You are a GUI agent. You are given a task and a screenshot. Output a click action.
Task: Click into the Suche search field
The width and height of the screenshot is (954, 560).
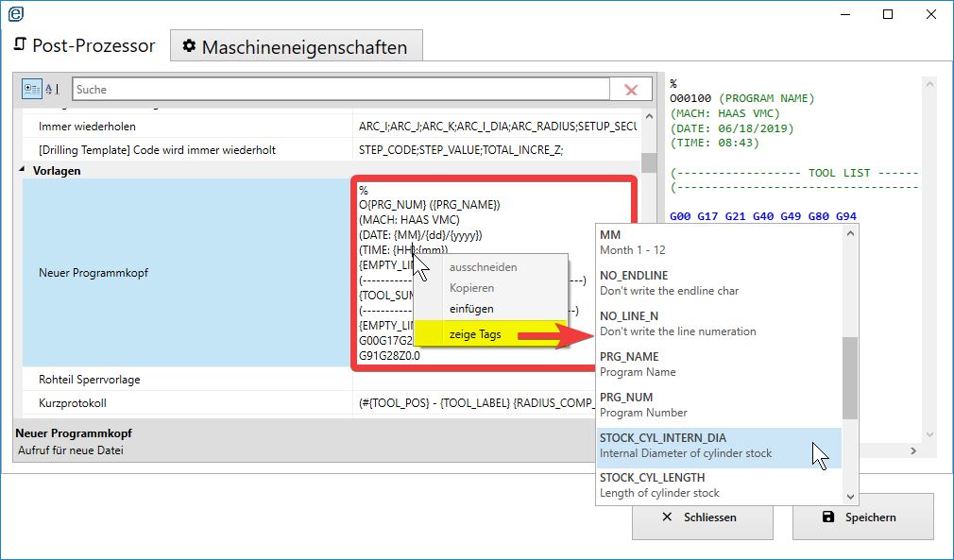point(340,90)
